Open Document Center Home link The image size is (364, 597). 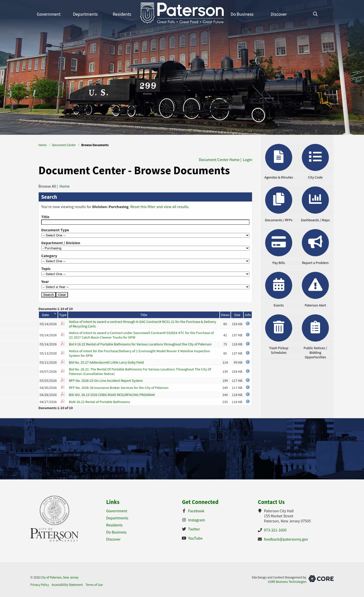coord(219,160)
